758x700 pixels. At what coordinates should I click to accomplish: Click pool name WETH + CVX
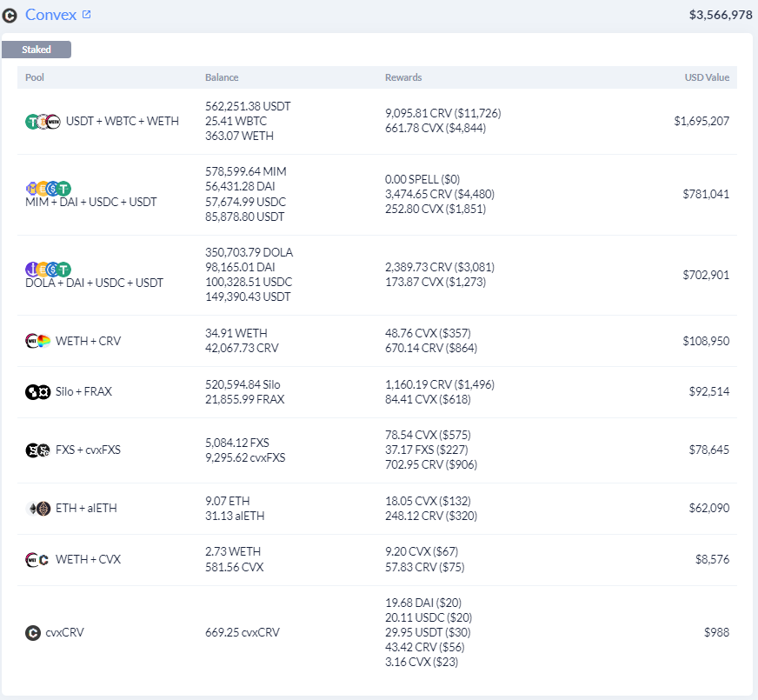pyautogui.click(x=88, y=560)
